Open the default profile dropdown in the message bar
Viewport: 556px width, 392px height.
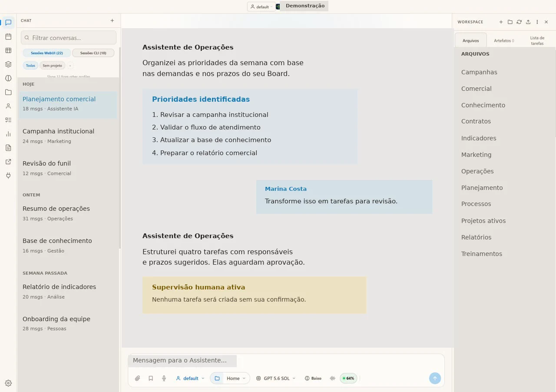pos(190,378)
